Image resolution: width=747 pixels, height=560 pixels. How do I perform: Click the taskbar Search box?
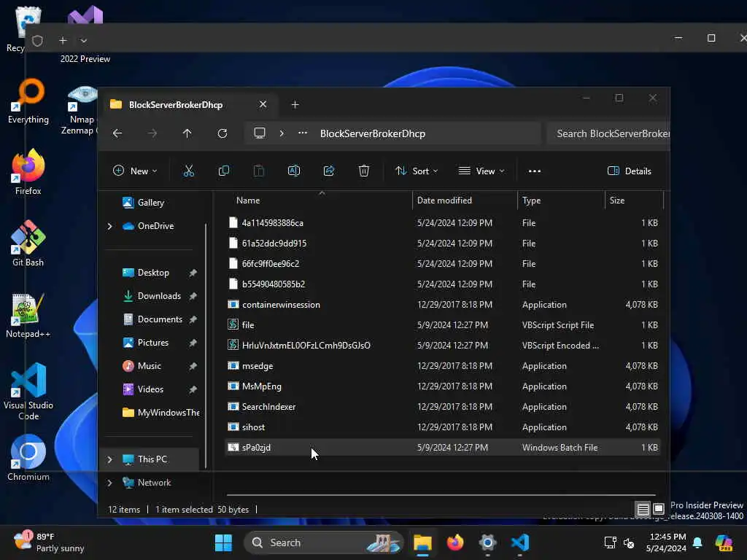[324, 542]
